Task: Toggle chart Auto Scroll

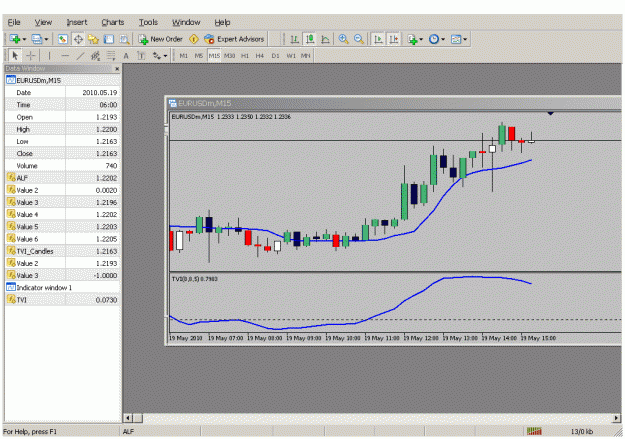Action: [378, 39]
